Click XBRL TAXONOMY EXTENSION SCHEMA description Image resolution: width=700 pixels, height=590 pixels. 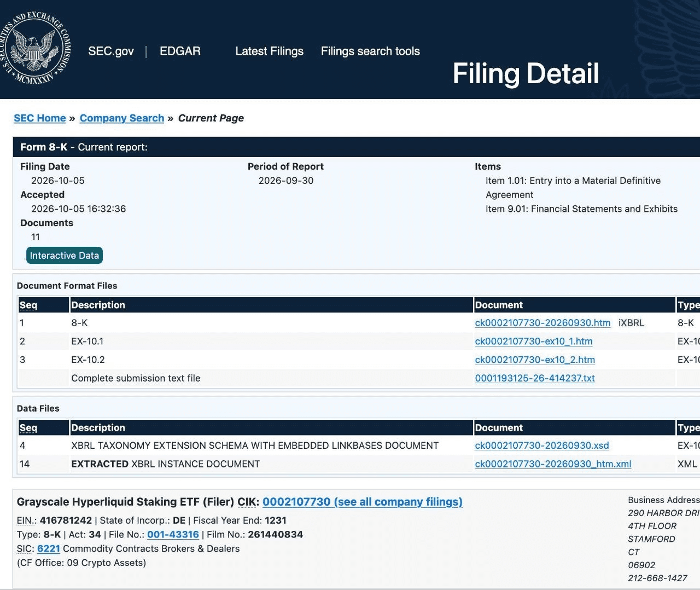[x=255, y=446]
